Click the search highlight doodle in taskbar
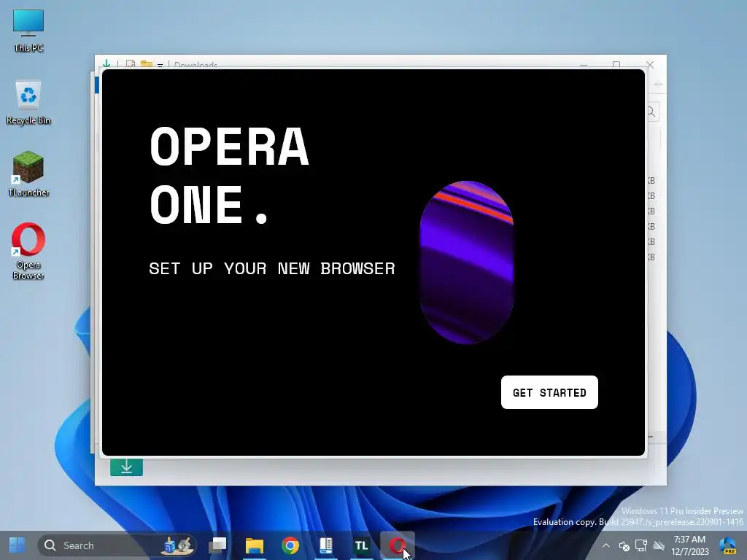The image size is (747, 560). (177, 545)
